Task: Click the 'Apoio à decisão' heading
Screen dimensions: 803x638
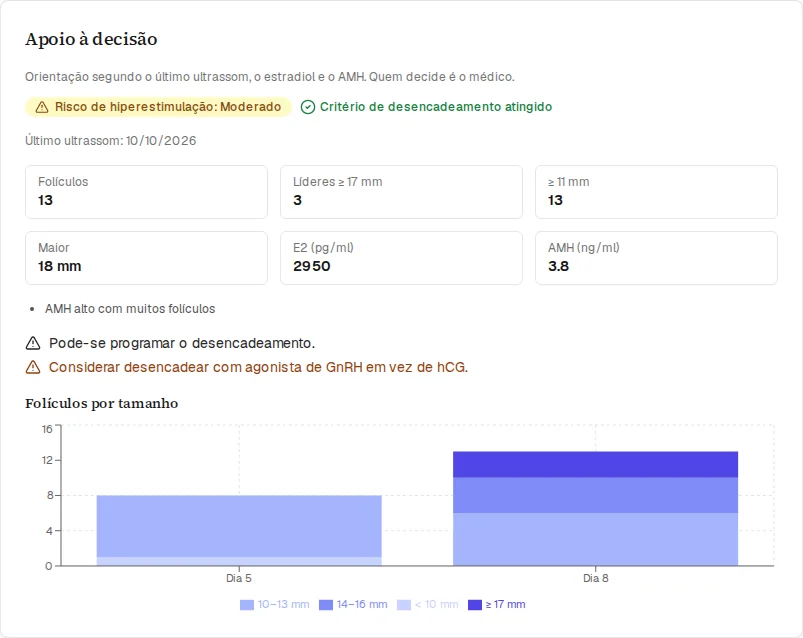Action: [91, 39]
